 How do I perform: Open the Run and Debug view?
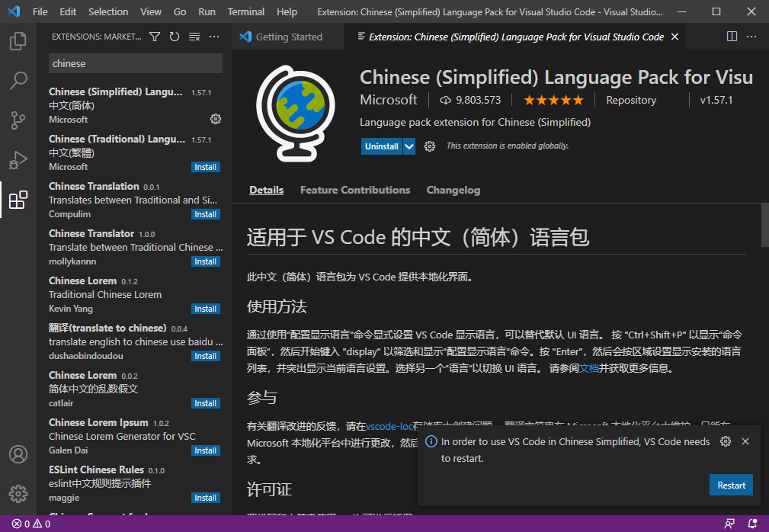click(18, 160)
